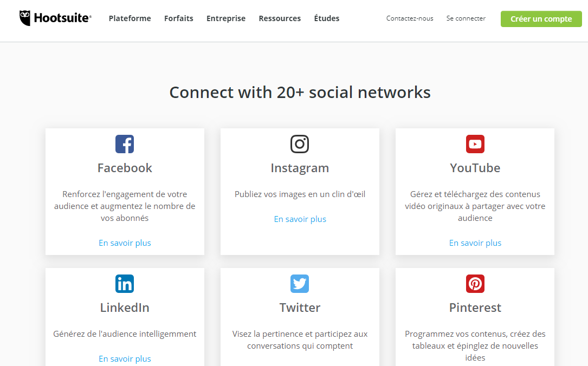Click the Contactez-nous link
The width and height of the screenshot is (588, 366).
[410, 18]
